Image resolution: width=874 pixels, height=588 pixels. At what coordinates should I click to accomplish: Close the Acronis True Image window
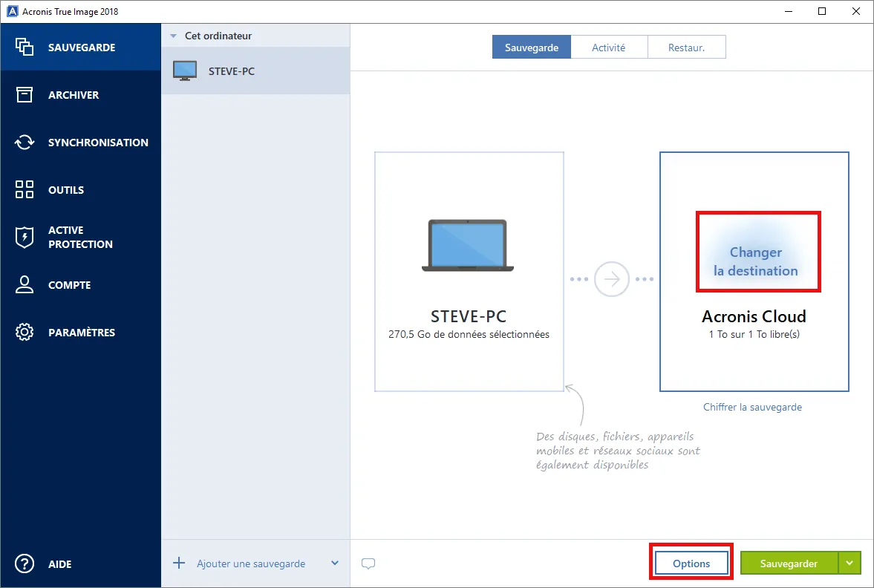coord(856,11)
